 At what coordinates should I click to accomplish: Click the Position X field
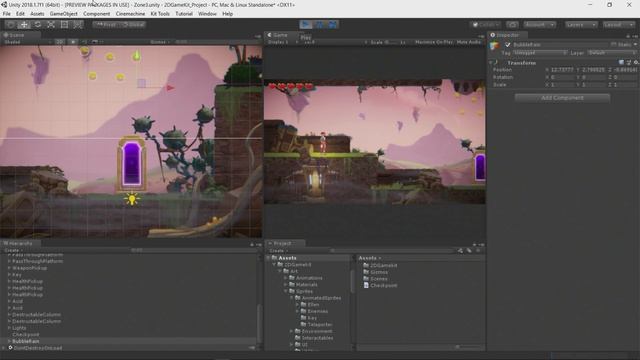(563, 70)
